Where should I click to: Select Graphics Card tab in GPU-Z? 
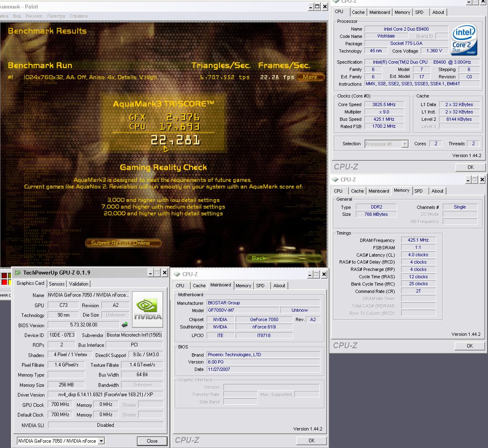tap(31, 283)
